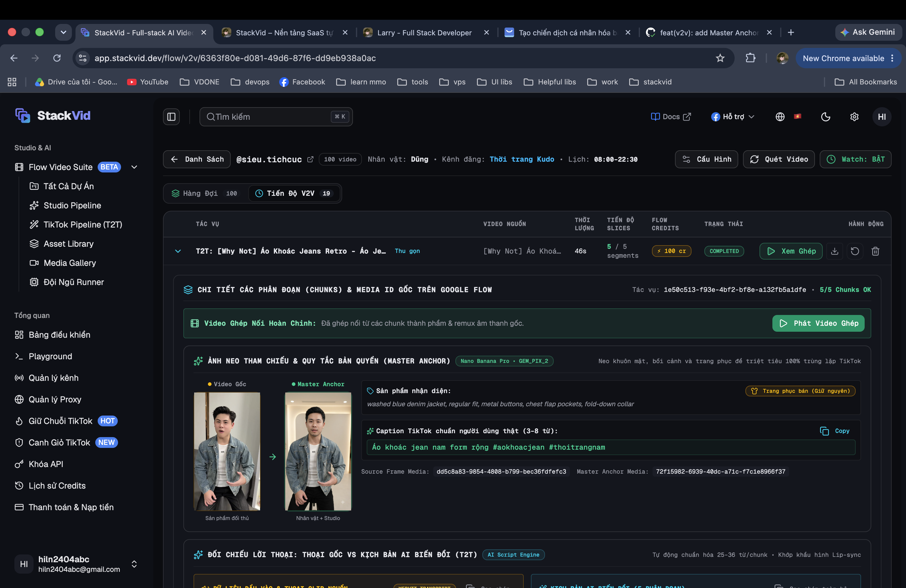Viewport: 906px width, 588px height.
Task: Switch to dark mode moon icon
Action: click(x=825, y=117)
